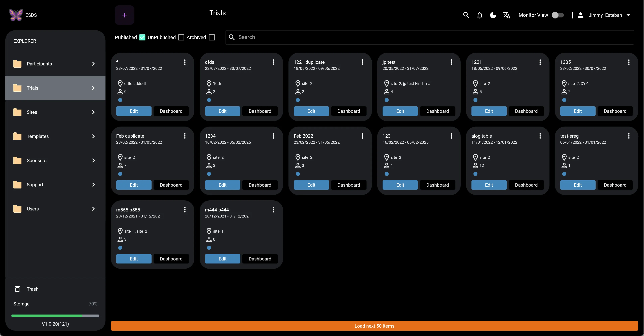Screen dimensions: 644x336
Task: Open more options for Feb duplicate
Action: click(x=185, y=136)
